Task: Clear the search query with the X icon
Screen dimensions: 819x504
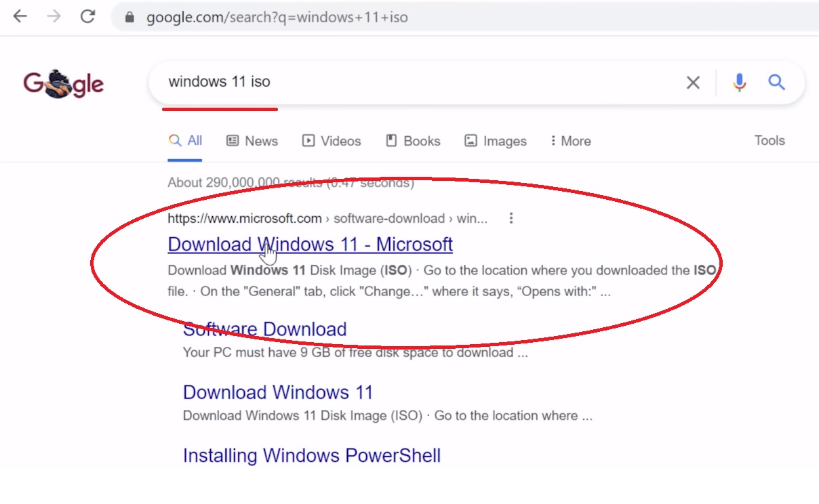Action: pyautogui.click(x=693, y=82)
